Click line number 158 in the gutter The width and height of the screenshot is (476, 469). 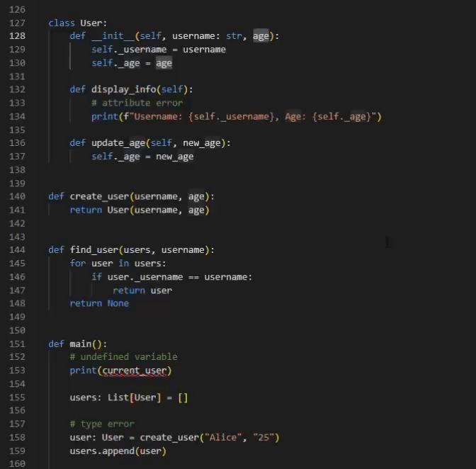click(x=17, y=437)
